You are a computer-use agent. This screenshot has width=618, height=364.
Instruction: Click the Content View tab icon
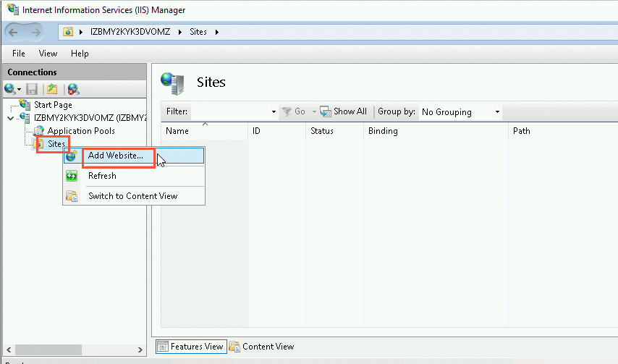tap(234, 347)
